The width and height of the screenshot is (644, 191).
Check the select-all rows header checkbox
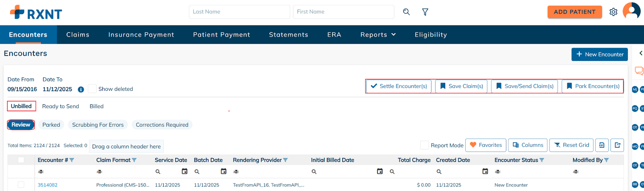click(21, 160)
